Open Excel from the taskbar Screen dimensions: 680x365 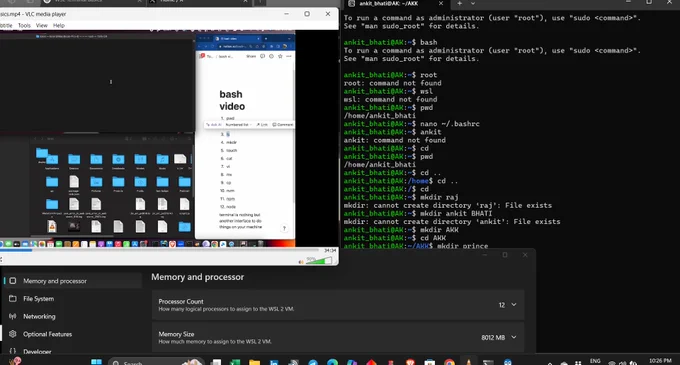[x=235, y=362]
